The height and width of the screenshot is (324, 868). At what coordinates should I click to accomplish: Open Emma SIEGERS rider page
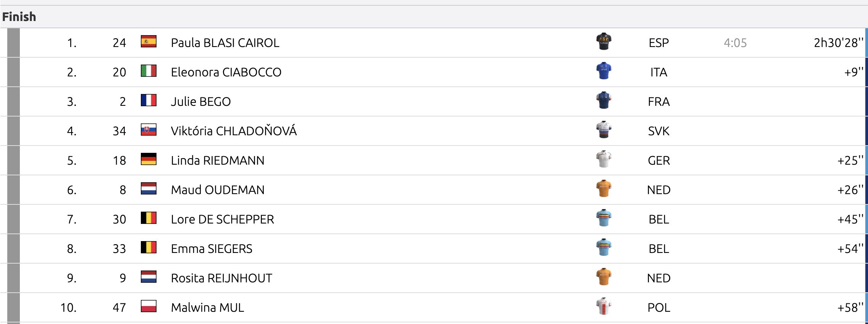(x=211, y=249)
